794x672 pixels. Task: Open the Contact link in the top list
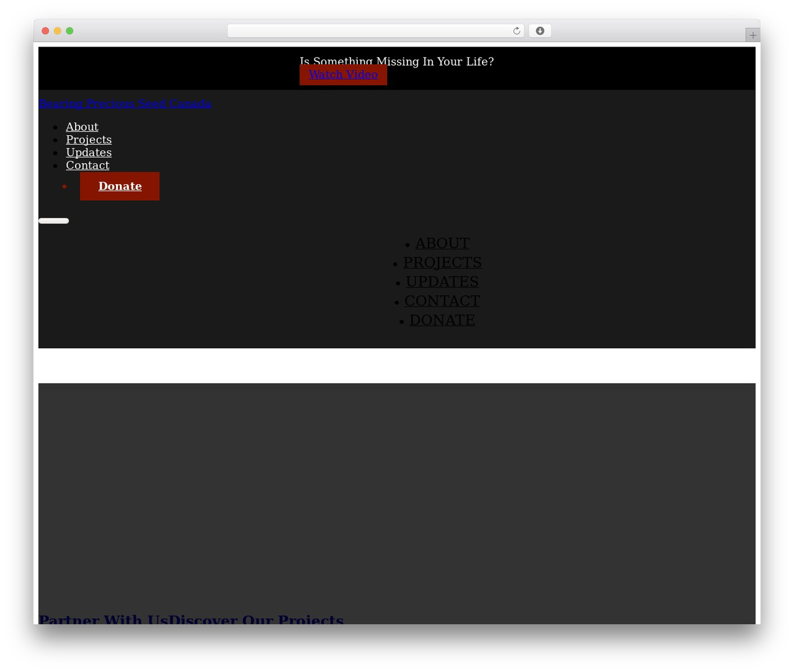[x=87, y=166]
